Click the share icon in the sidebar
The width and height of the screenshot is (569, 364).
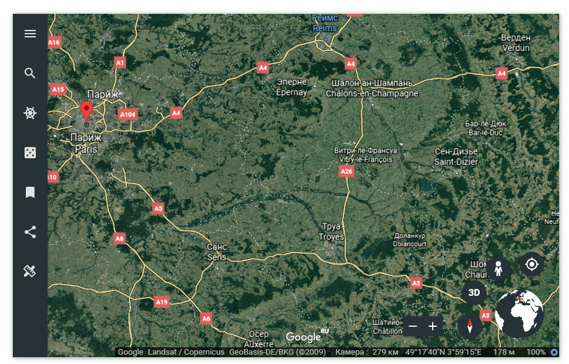pyautogui.click(x=30, y=232)
